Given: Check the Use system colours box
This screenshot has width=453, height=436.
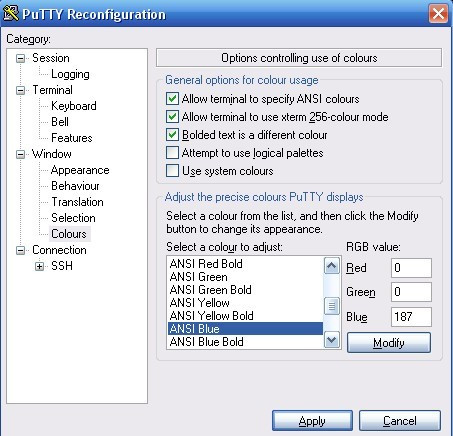Looking at the screenshot, I should (x=172, y=171).
